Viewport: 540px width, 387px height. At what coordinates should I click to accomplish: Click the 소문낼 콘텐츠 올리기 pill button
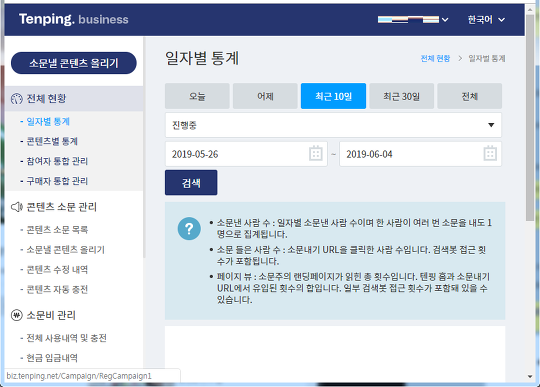[x=74, y=63]
